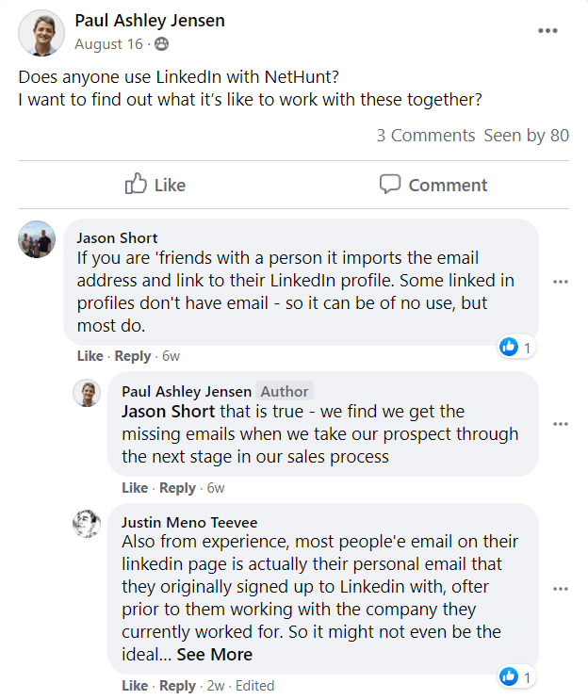
Task: Open Jason Short's profile picture
Action: click(37, 239)
